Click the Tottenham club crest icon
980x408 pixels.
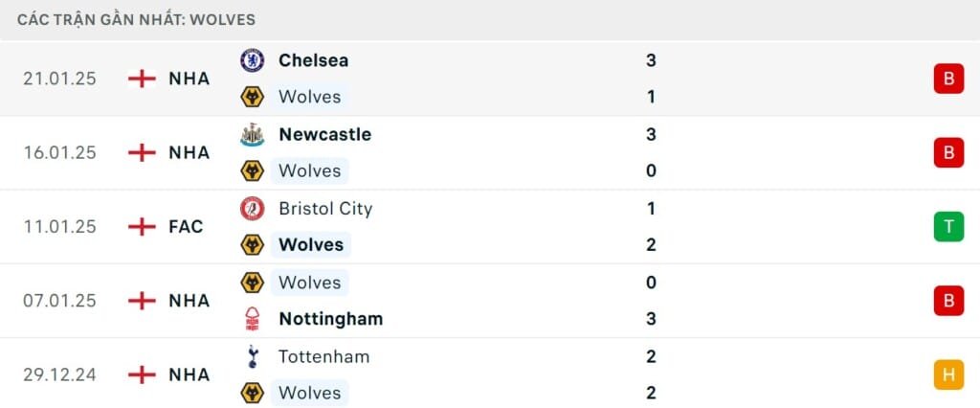[x=252, y=356]
